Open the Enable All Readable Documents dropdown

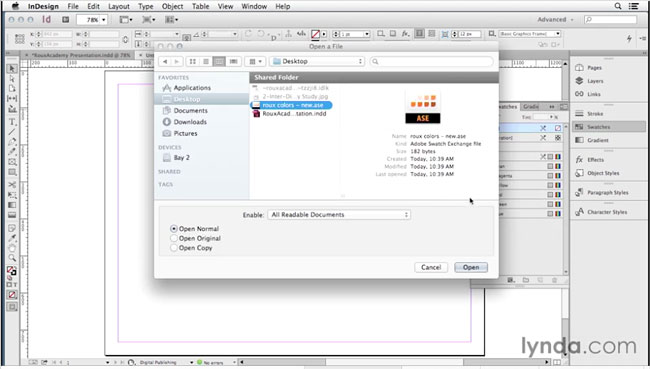[339, 215]
